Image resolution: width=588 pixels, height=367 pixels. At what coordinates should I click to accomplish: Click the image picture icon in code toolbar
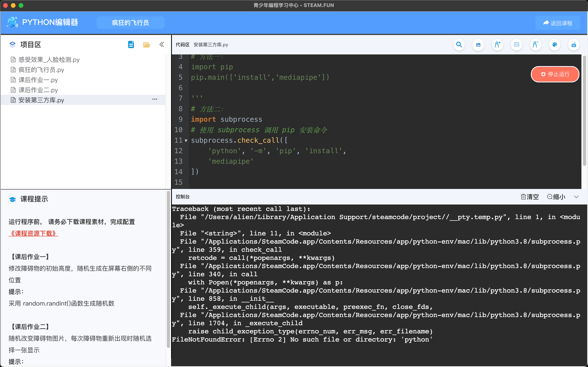click(x=478, y=45)
